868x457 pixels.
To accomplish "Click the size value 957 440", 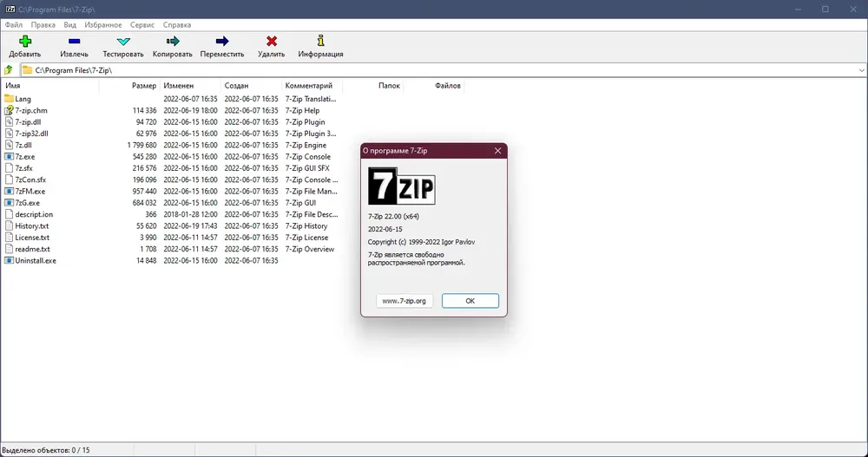I will [x=144, y=192].
